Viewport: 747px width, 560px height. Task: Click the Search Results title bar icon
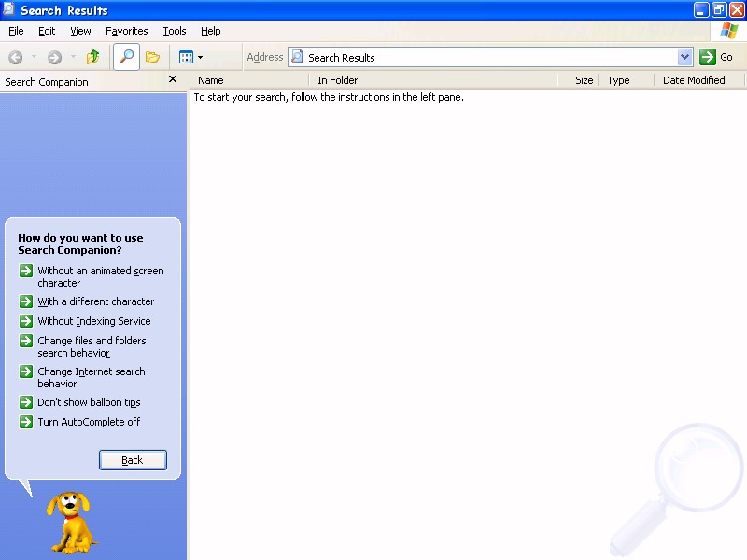click(8, 9)
